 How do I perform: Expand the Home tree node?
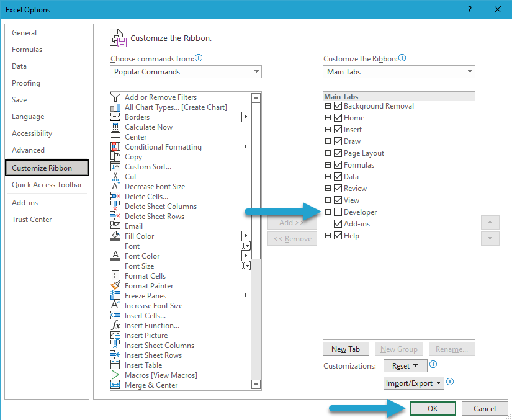[328, 118]
